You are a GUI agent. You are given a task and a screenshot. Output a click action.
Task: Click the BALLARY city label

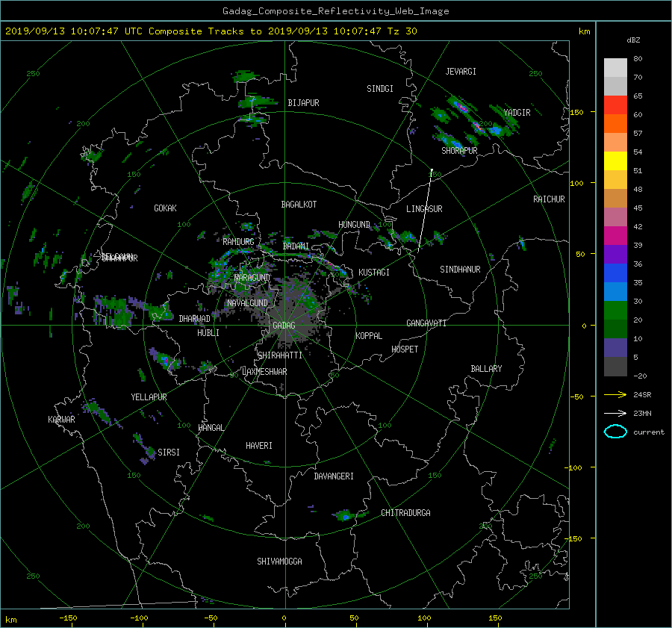pos(486,369)
